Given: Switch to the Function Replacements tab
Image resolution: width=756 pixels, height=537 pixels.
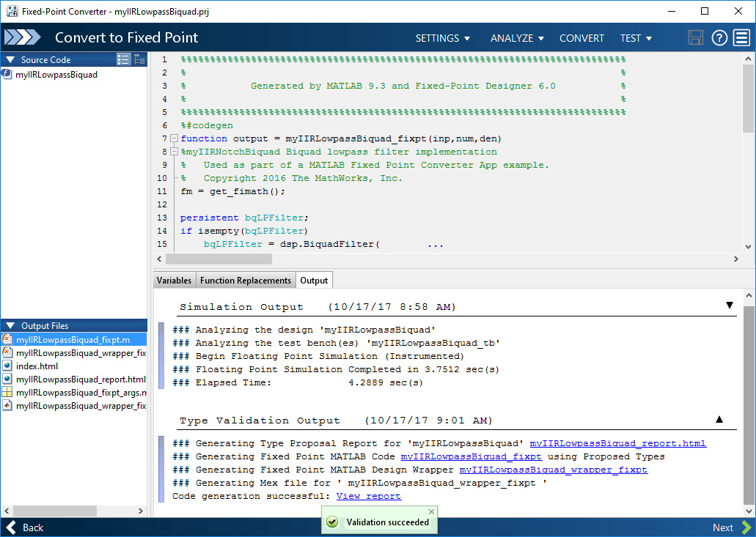Looking at the screenshot, I should [246, 281].
